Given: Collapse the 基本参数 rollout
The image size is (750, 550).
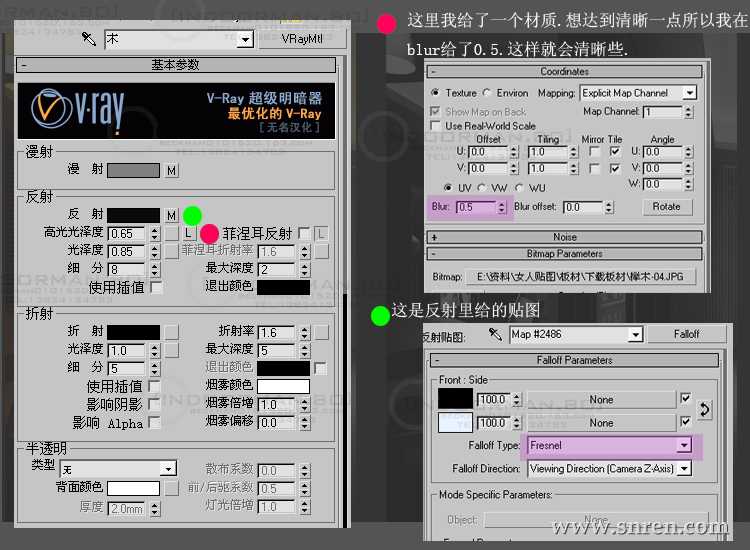Looking at the screenshot, I should click(176, 65).
